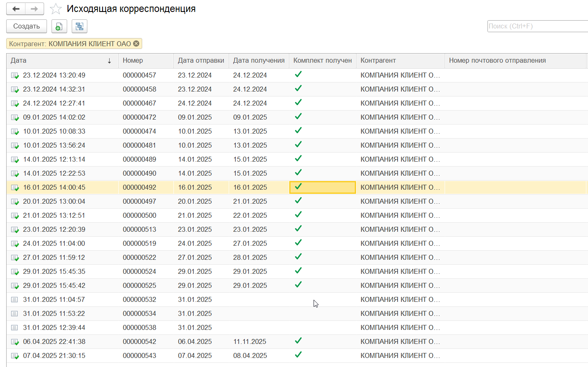Select sent date 14.01.2025 in row 000000490
The width and height of the screenshot is (588, 367).
click(x=195, y=173)
